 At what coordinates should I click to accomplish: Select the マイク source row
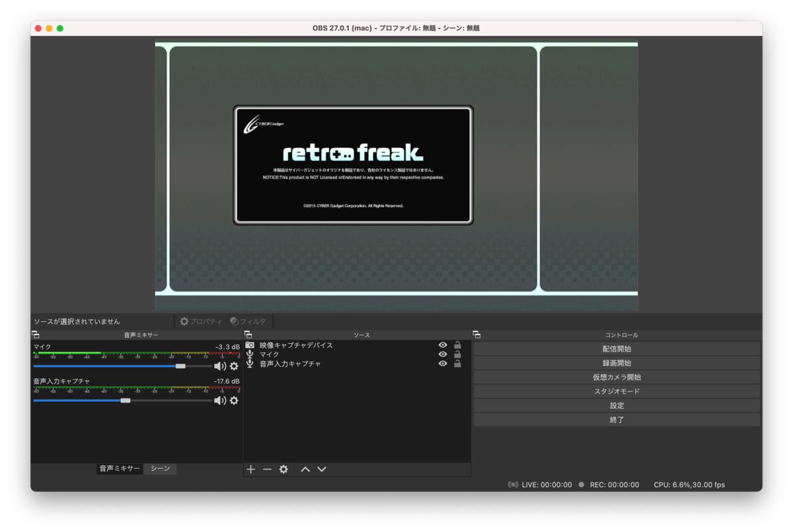pyautogui.click(x=357, y=354)
